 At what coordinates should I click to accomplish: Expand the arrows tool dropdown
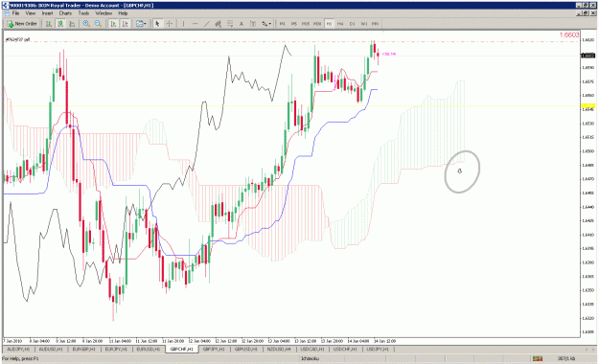(x=270, y=24)
